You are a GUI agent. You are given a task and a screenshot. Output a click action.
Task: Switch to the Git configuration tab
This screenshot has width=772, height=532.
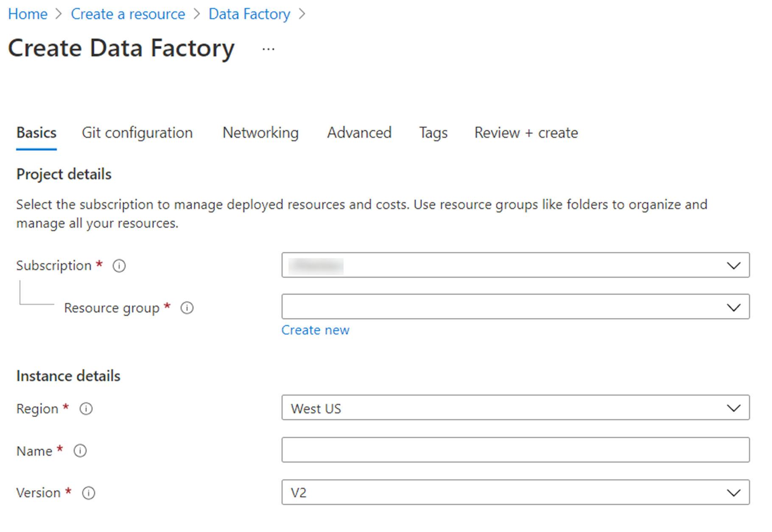tap(137, 133)
